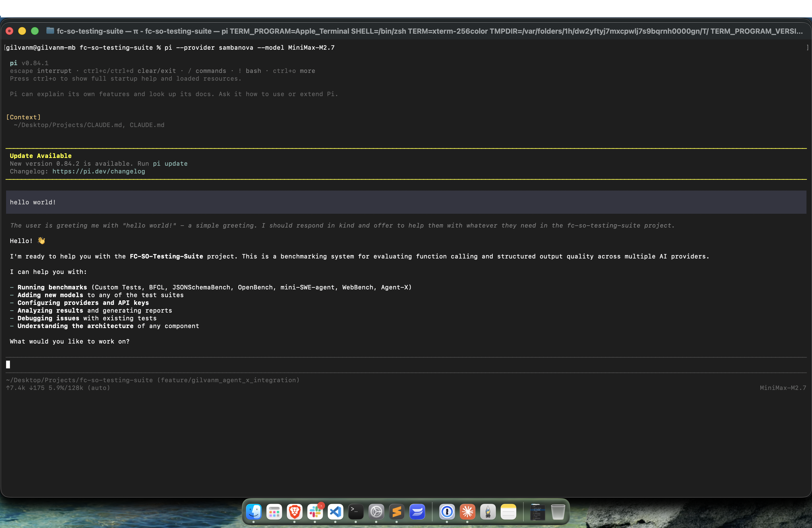The height and width of the screenshot is (528, 812).
Task: Click the 'New version 0.84.2 is available' text
Action: click(72, 163)
